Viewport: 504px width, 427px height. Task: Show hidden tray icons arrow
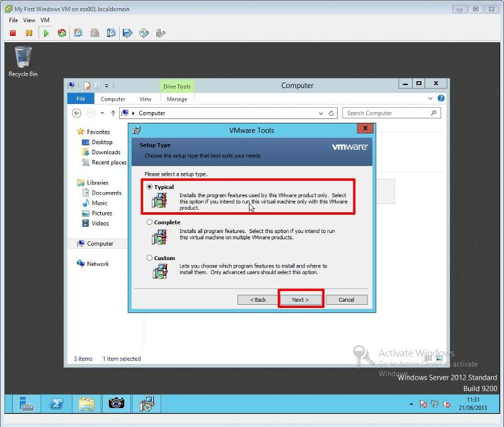tap(411, 404)
